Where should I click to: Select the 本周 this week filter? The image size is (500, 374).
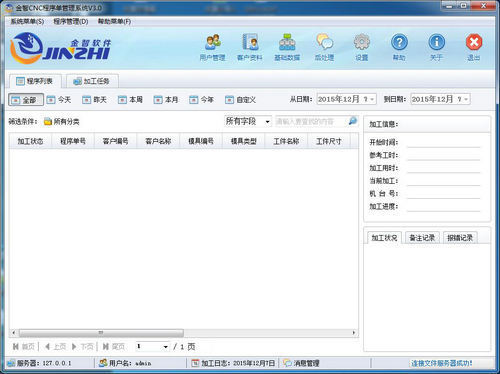click(x=130, y=100)
